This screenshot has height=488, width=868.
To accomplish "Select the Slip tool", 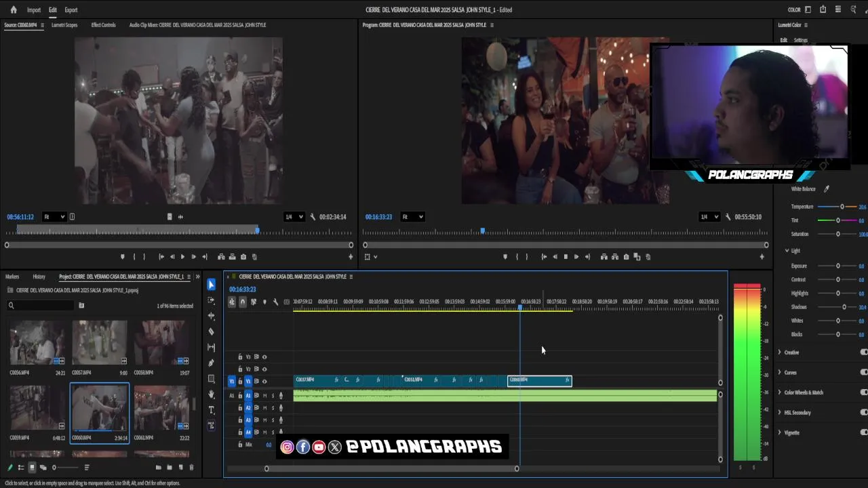I will (211, 347).
